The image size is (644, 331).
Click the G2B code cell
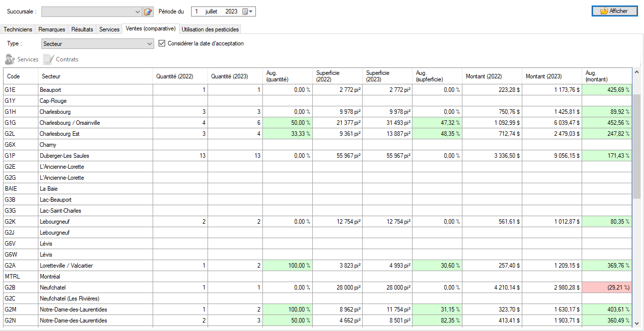click(x=20, y=288)
